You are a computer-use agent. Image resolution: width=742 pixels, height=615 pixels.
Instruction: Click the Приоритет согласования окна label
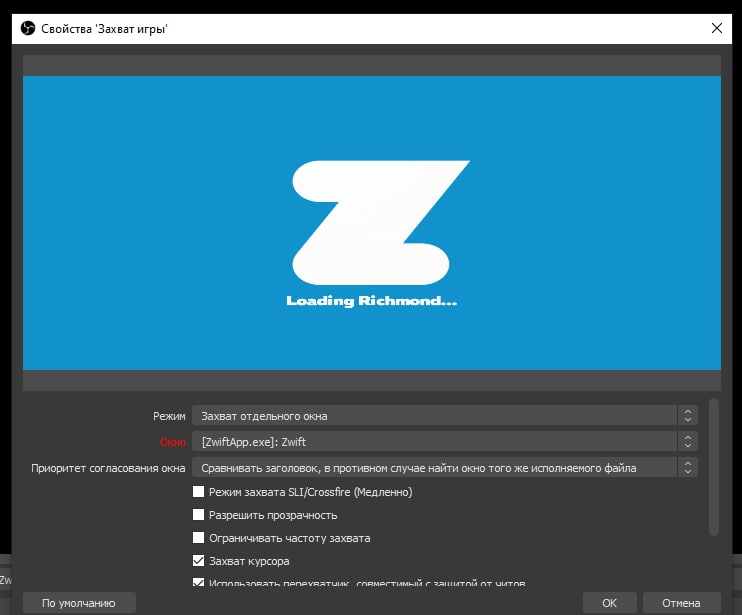coord(108,468)
